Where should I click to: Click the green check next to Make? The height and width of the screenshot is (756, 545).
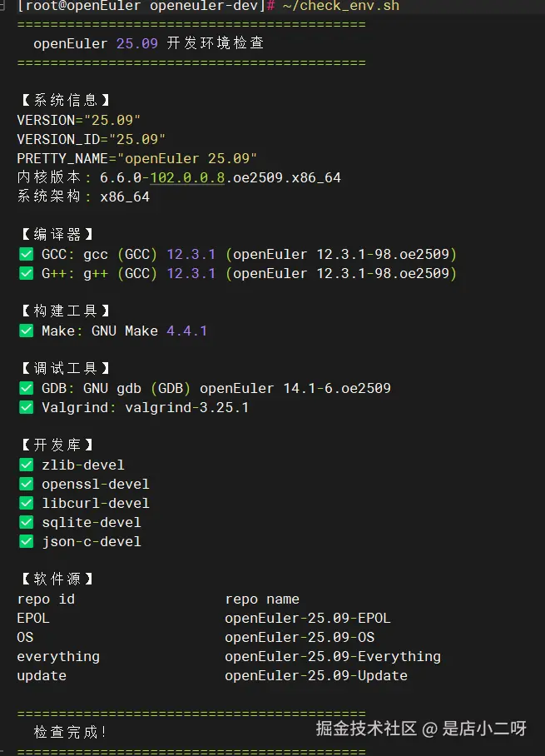point(26,331)
